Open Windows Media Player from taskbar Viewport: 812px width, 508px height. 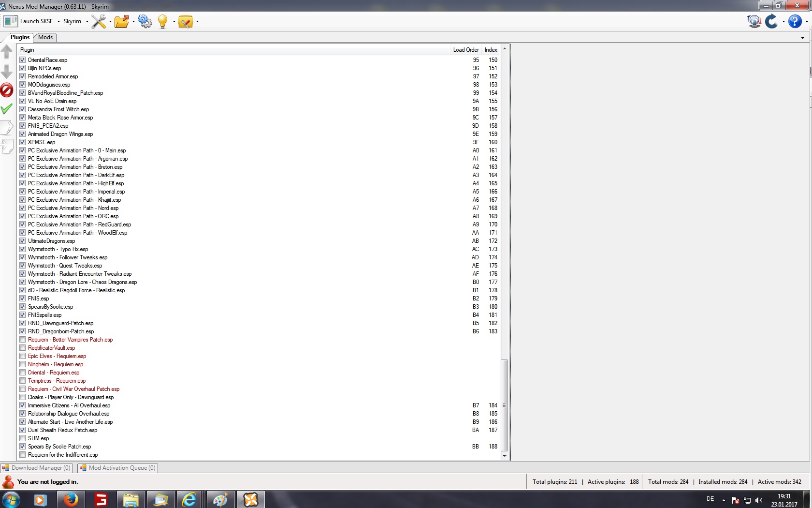(41, 499)
